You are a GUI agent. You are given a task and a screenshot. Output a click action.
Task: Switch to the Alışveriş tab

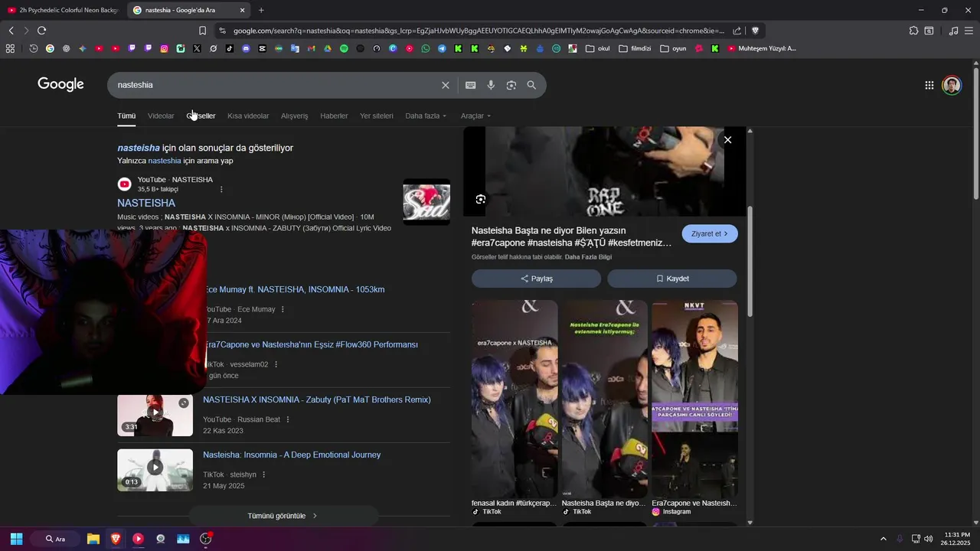click(x=294, y=116)
